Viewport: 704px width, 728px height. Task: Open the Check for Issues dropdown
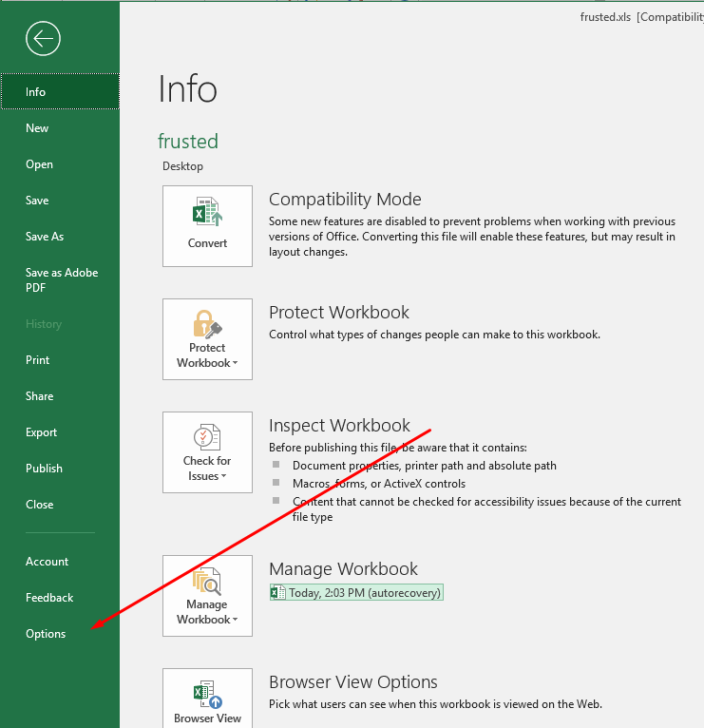pyautogui.click(x=207, y=452)
